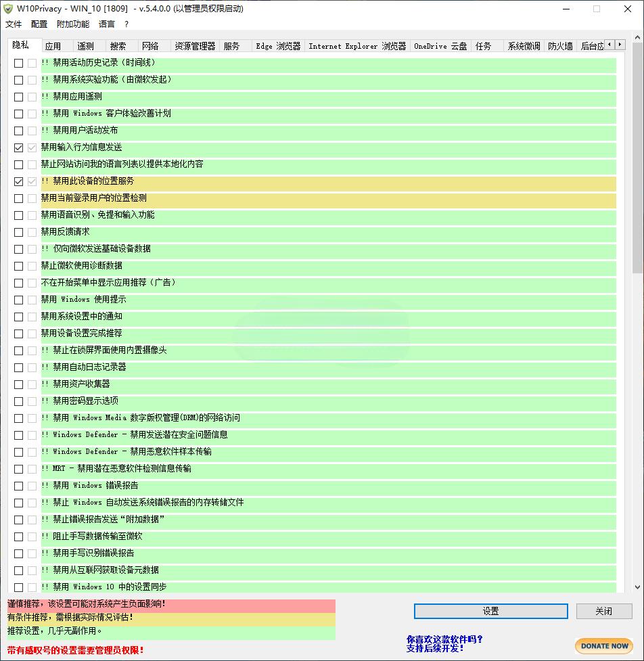Click 你喜欢这款软件吗？支持后续开发 link
This screenshot has width=644, height=661.
(x=444, y=643)
